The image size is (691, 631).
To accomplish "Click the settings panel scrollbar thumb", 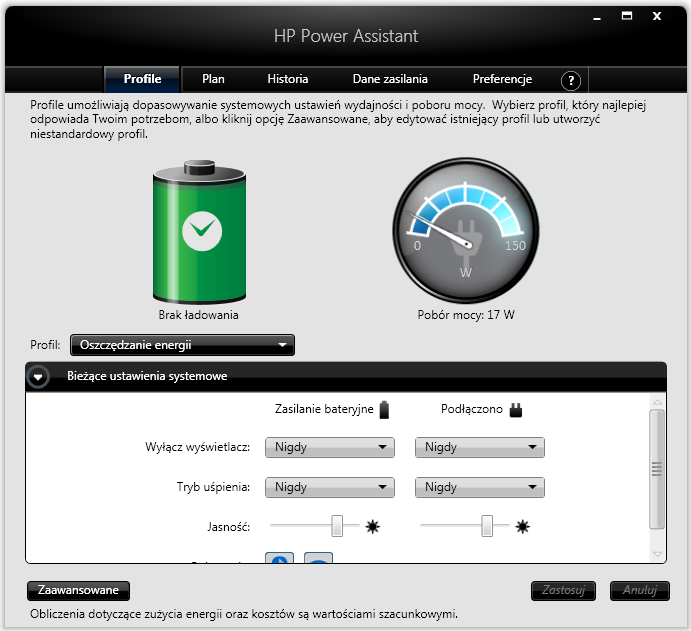I will click(657, 469).
